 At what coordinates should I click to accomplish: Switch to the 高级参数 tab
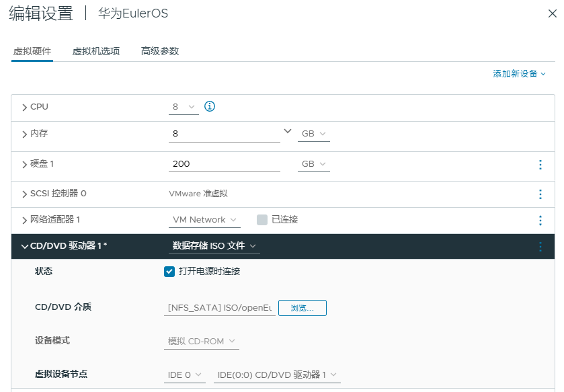tap(160, 51)
